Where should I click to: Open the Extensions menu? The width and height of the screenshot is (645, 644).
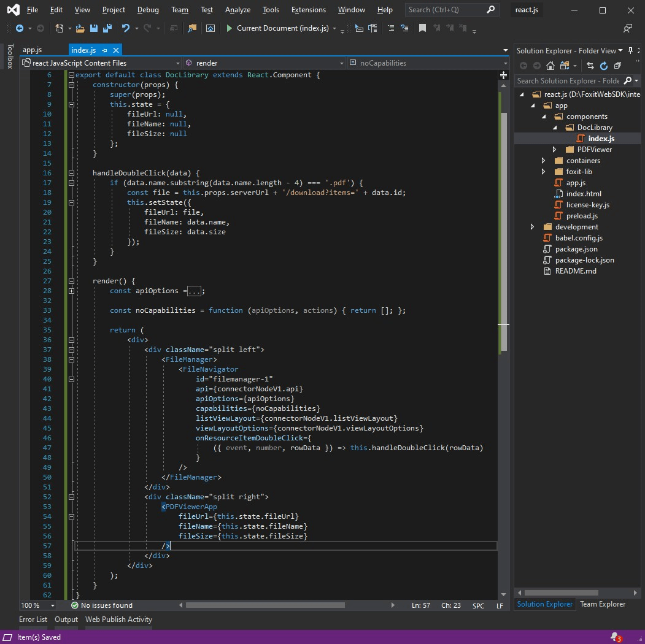coord(309,10)
